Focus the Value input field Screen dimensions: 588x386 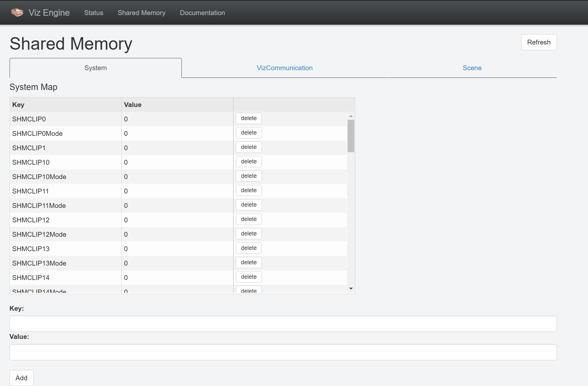tap(283, 352)
